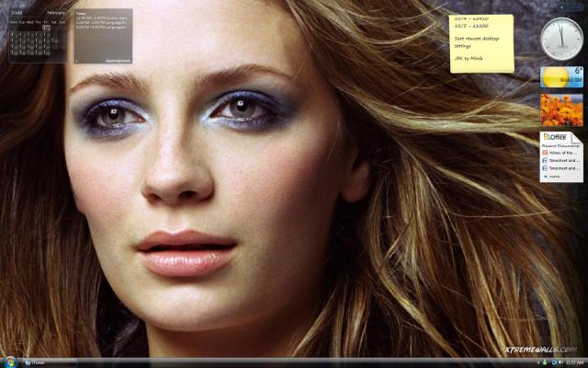The width and height of the screenshot is (588, 368).
Task: Expand 'more' in the Office gadget
Action: point(551,176)
